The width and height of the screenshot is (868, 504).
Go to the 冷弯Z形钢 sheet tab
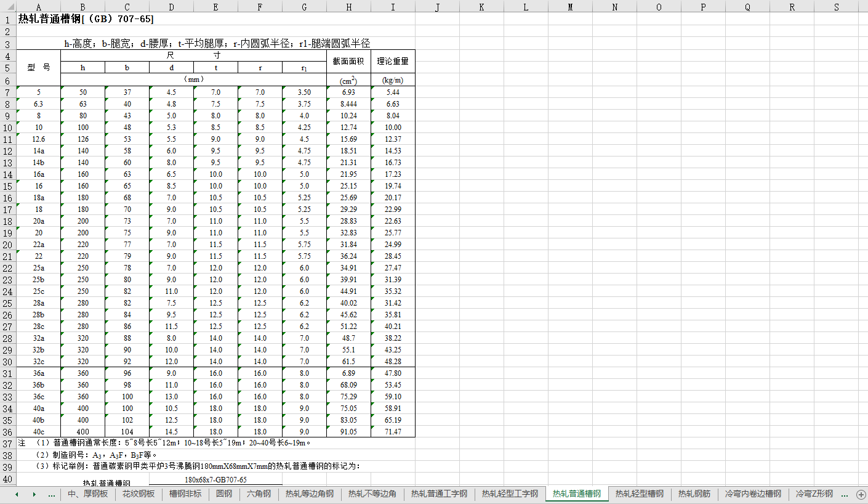[814, 494]
